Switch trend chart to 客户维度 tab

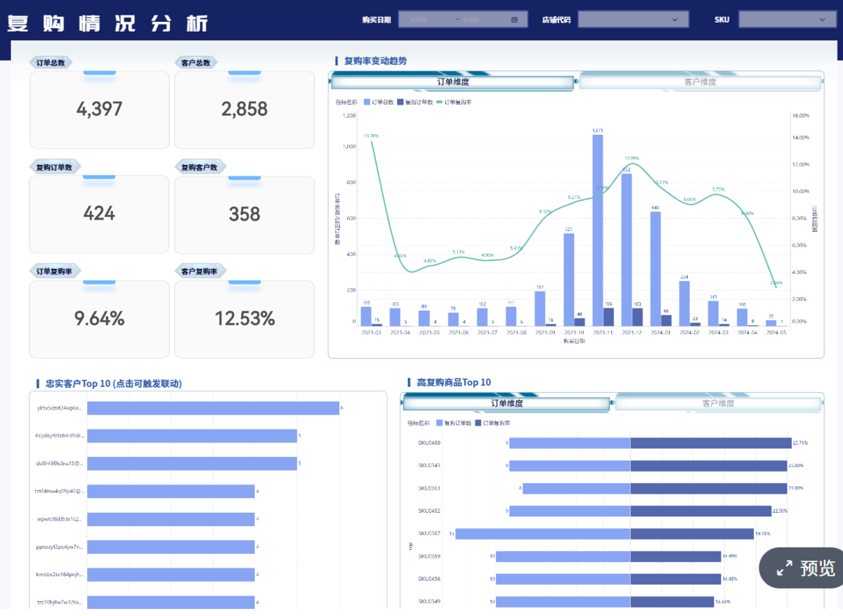[x=700, y=82]
